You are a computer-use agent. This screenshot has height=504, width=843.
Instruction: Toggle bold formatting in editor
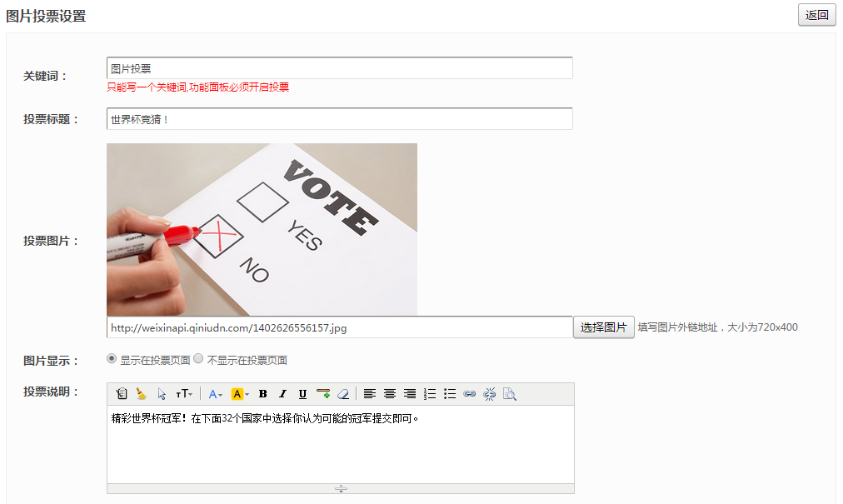click(262, 394)
